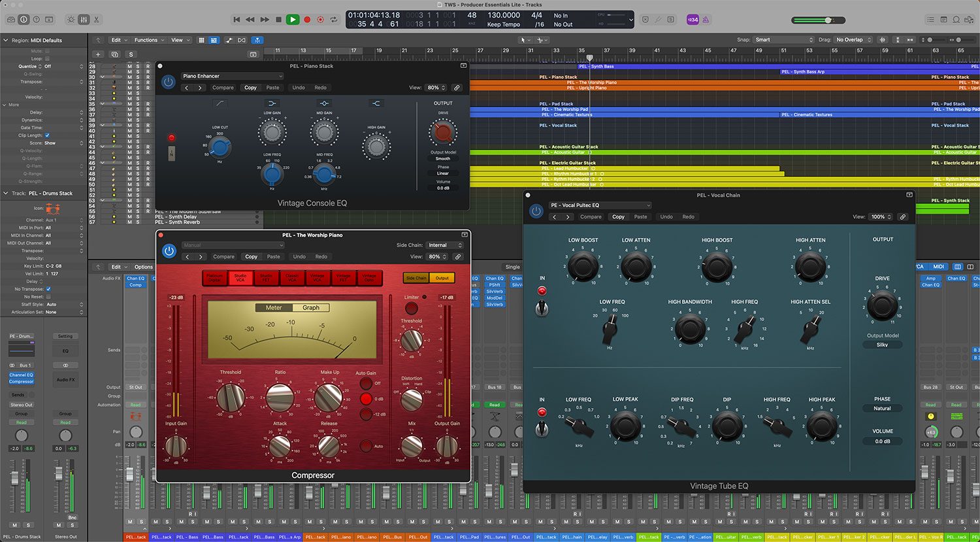
Task: Click the Scissors editors icon in toolbar
Action: [x=97, y=20]
